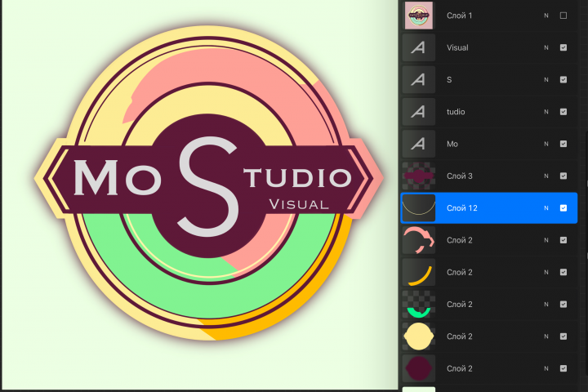Select Слой 2 name beside green arc
Screen dimensions: 588x392
(x=459, y=305)
